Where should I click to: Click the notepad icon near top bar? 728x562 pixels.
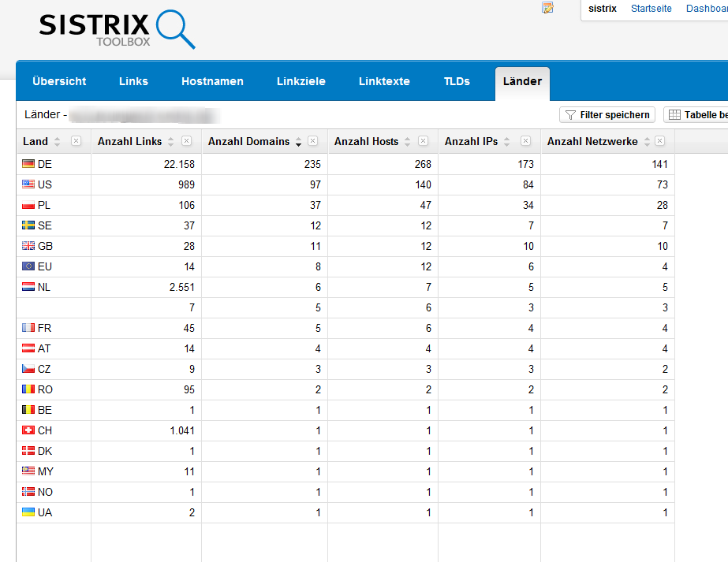(x=548, y=8)
